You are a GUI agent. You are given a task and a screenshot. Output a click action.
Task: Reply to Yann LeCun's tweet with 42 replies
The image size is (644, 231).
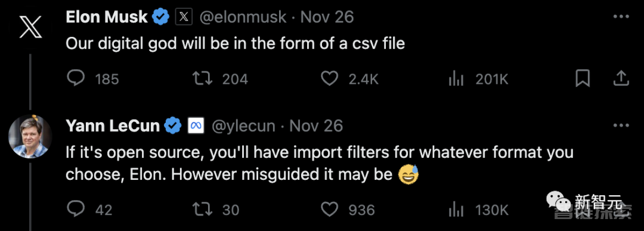click(x=76, y=210)
